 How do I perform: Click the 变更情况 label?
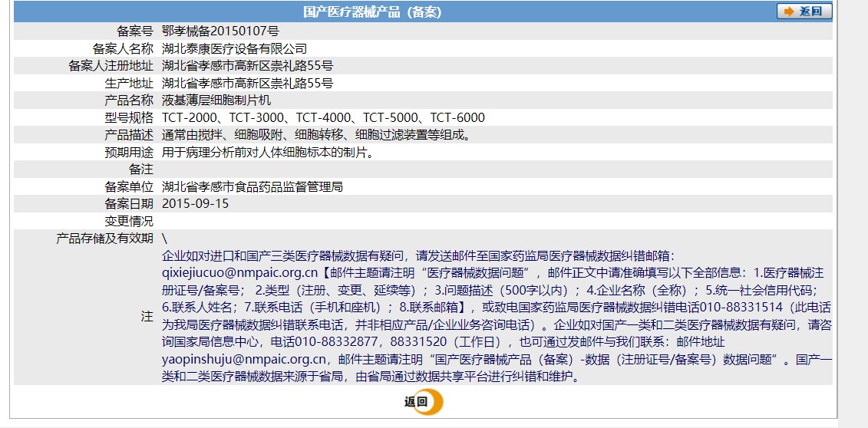[x=129, y=221]
